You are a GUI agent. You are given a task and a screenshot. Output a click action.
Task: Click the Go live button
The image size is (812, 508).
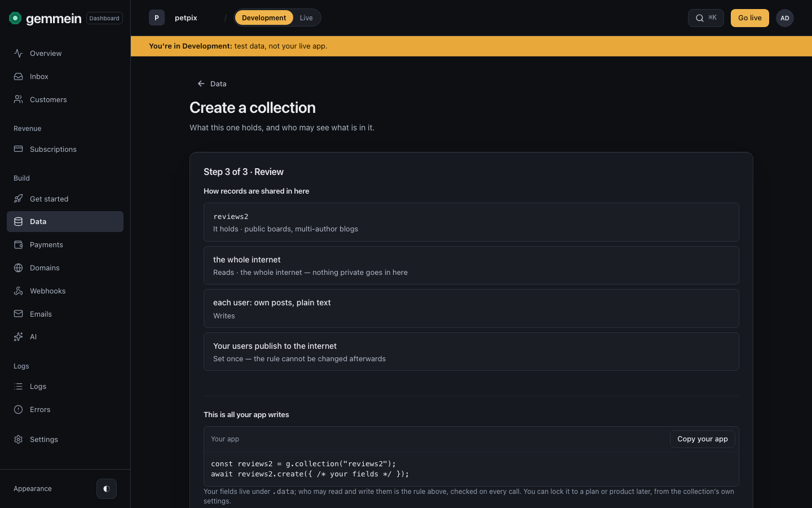[750, 18]
